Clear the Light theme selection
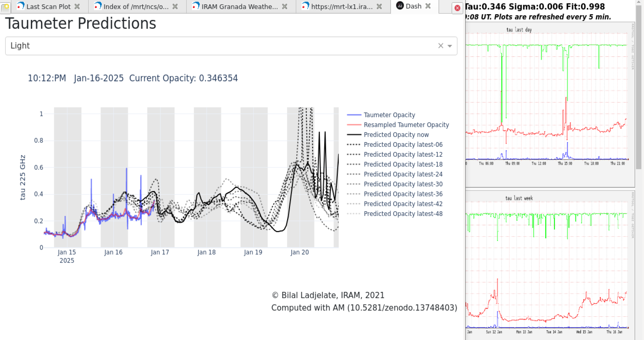This screenshot has height=340, width=644. pos(441,46)
